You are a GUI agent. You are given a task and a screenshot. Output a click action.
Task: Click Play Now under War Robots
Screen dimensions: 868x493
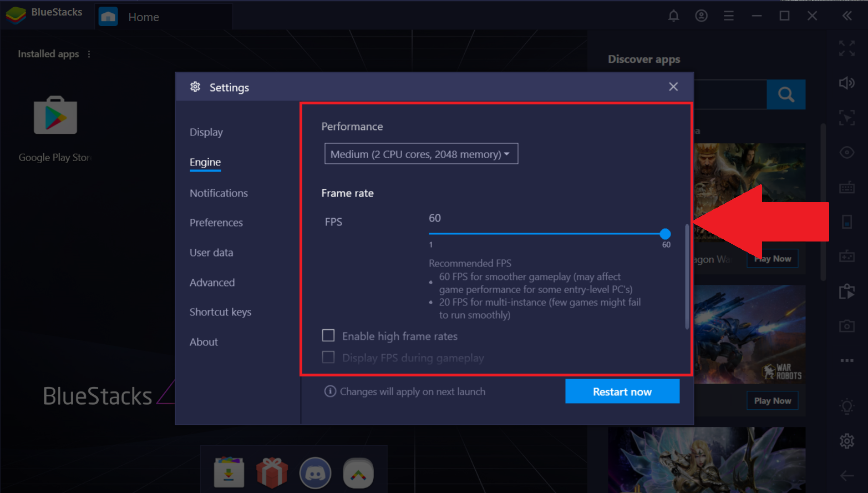[x=773, y=401]
